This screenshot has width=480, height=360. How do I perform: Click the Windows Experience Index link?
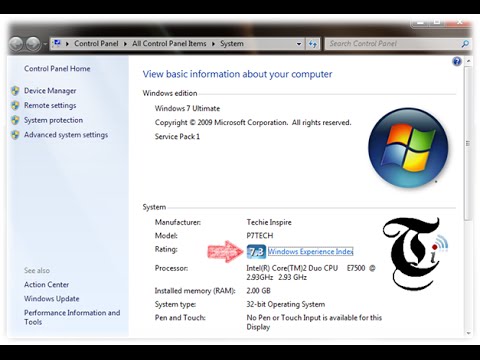pos(311,252)
